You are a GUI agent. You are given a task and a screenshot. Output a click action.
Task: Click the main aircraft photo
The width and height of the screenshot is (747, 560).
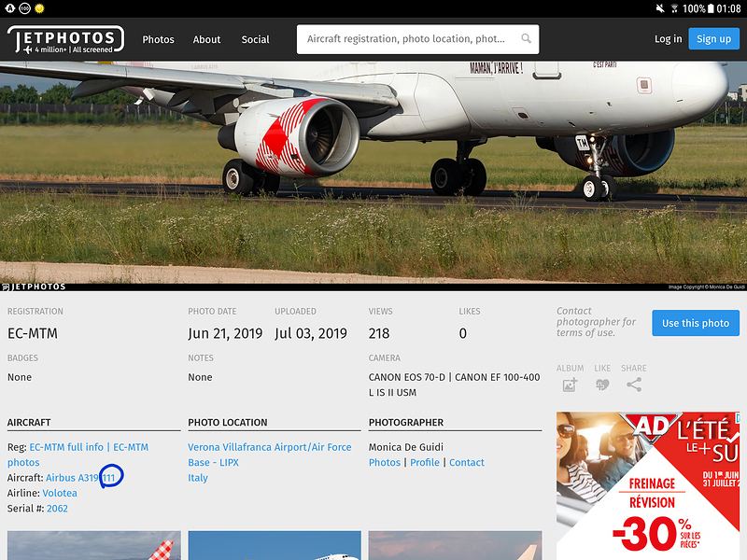pyautogui.click(x=373, y=175)
